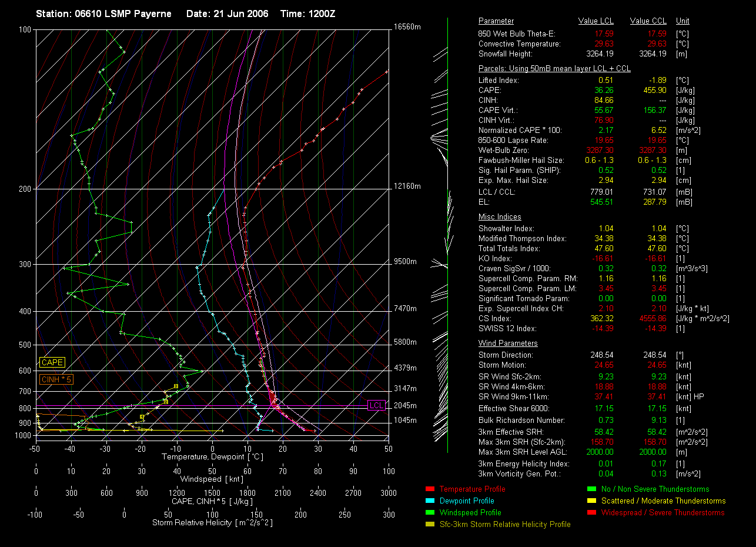
Task: Open the Misc Indices section heading
Action: (x=500, y=217)
